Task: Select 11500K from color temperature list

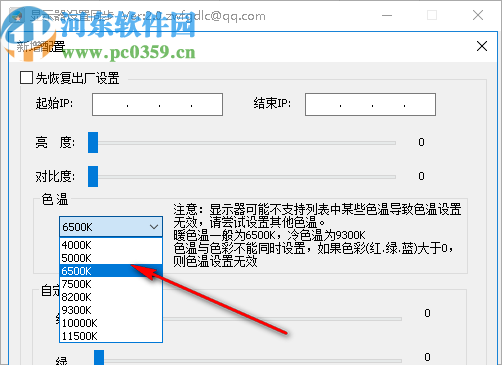Action: pos(111,336)
